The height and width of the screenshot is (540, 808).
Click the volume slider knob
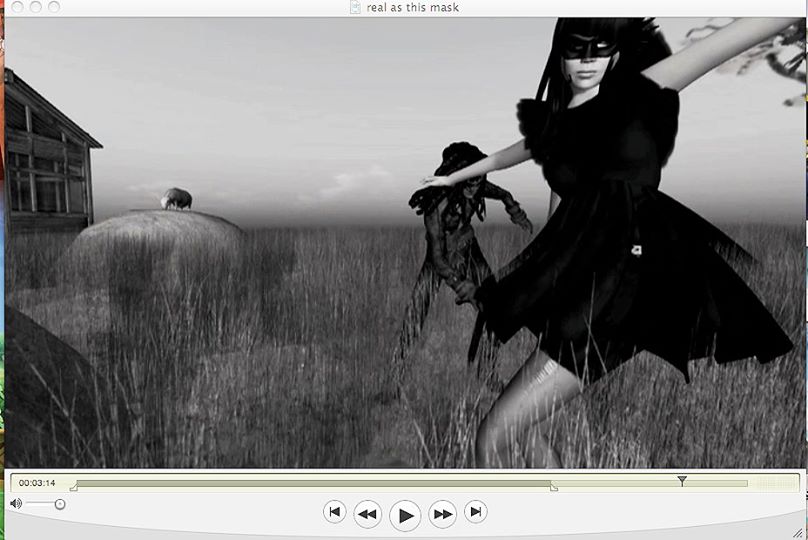click(60, 504)
